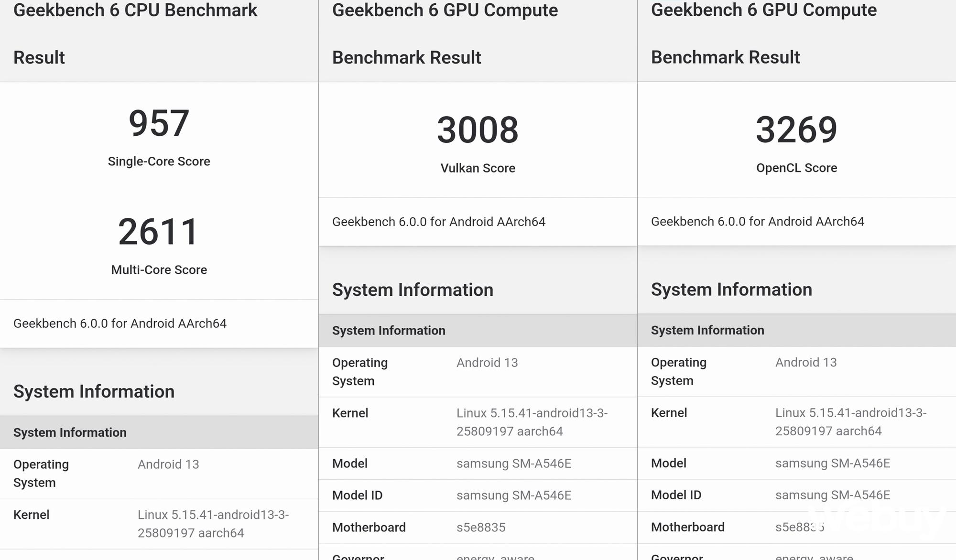The height and width of the screenshot is (560, 956).
Task: Select the 3008 Vulkan score value
Action: click(x=478, y=130)
